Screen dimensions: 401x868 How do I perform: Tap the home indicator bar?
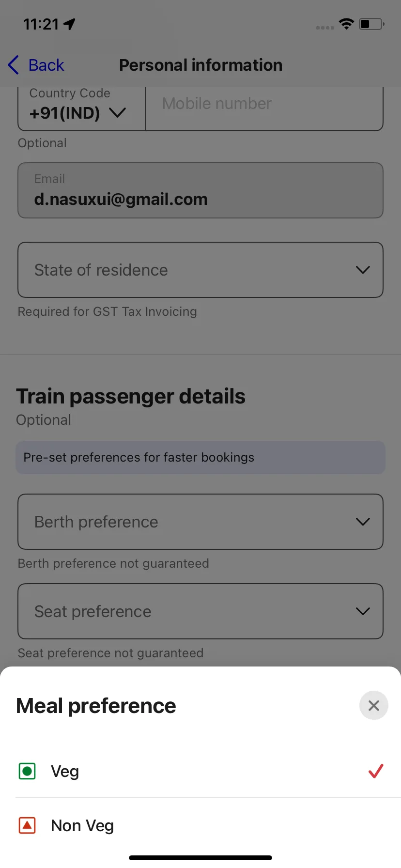coord(200,858)
